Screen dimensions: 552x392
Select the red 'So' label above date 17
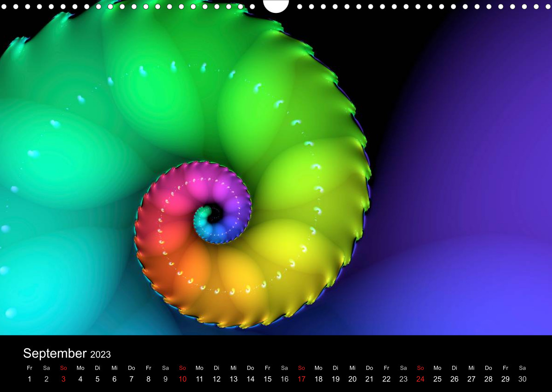coord(302,368)
